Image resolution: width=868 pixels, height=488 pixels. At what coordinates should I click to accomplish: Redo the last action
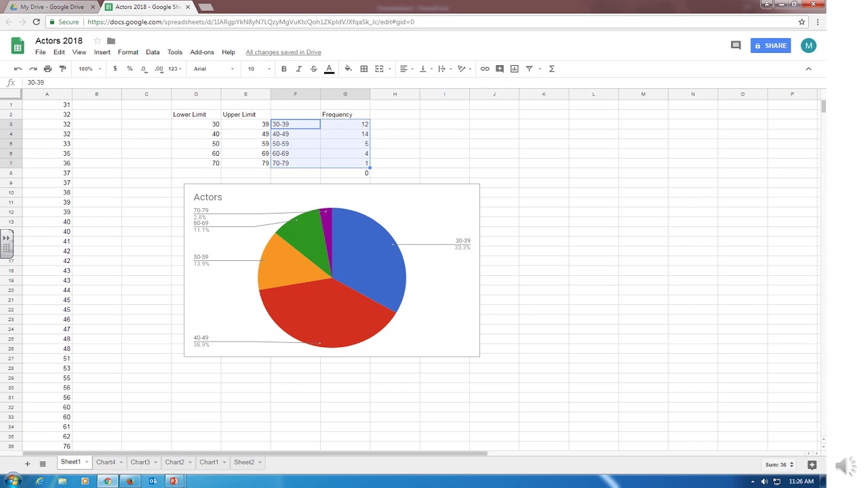click(33, 68)
